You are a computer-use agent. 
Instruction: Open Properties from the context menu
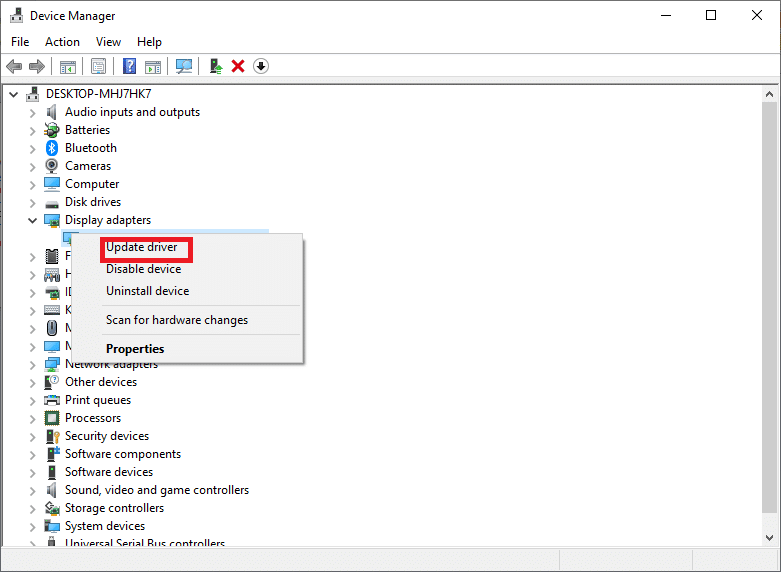(x=135, y=349)
